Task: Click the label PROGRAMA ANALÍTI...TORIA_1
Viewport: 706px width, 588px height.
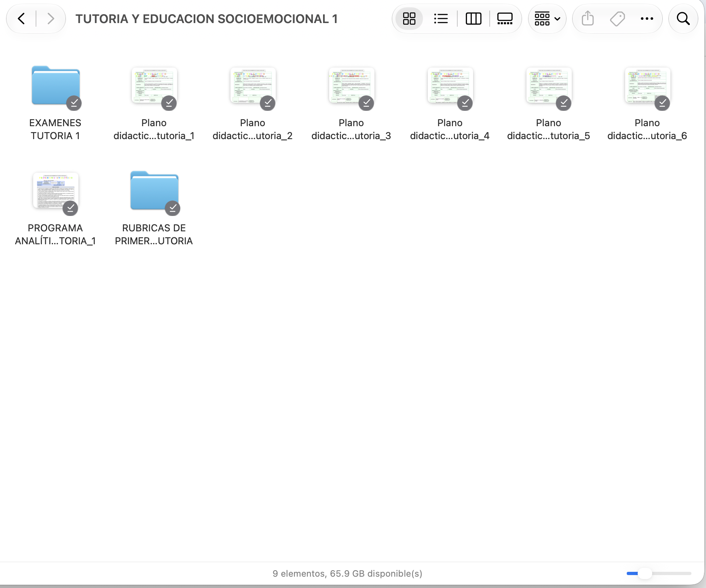Action: tap(55, 235)
